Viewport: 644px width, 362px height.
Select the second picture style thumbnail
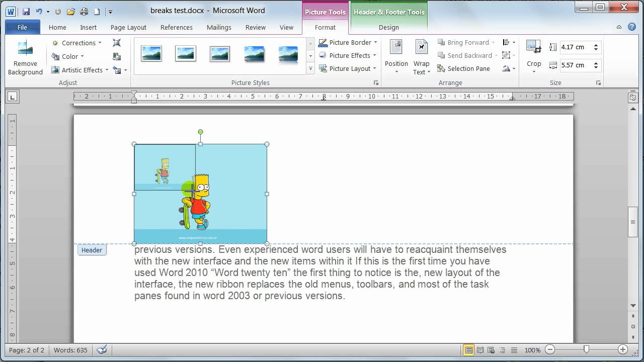186,53
